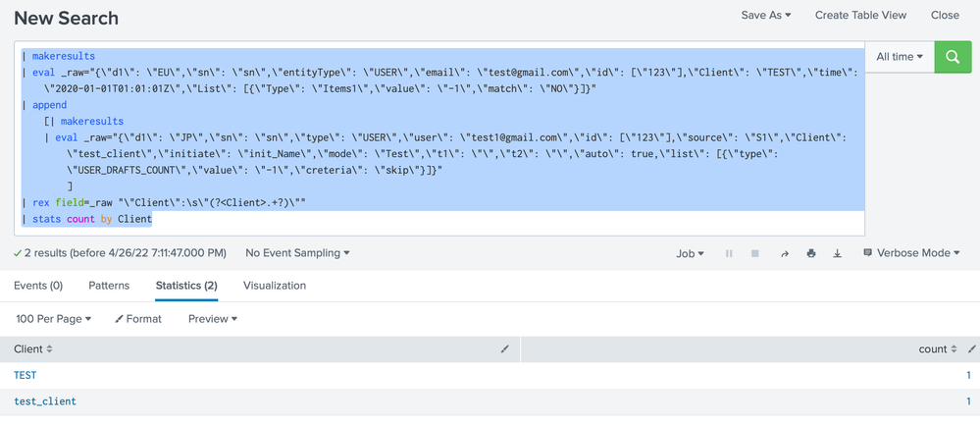Image resolution: width=980 pixels, height=426 pixels.
Task: Run search with the green magnifier button
Action: pyautogui.click(x=953, y=57)
